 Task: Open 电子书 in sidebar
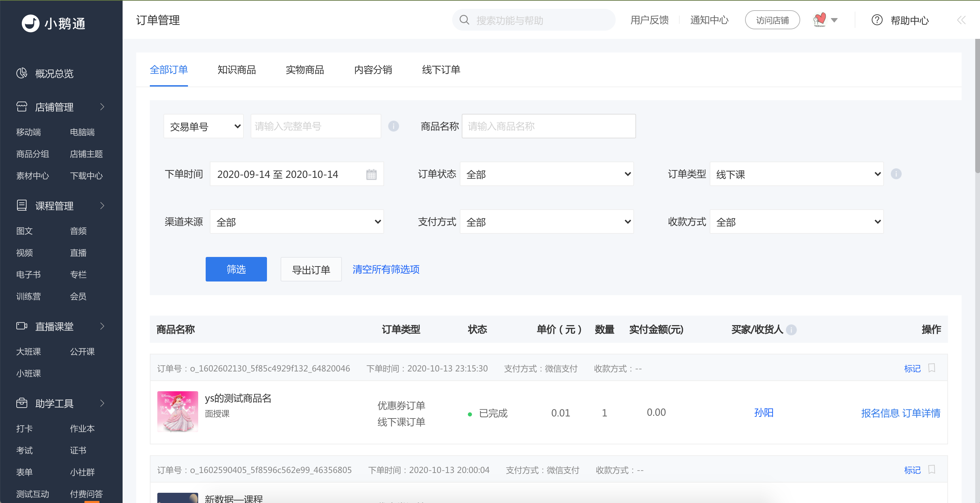coord(29,275)
